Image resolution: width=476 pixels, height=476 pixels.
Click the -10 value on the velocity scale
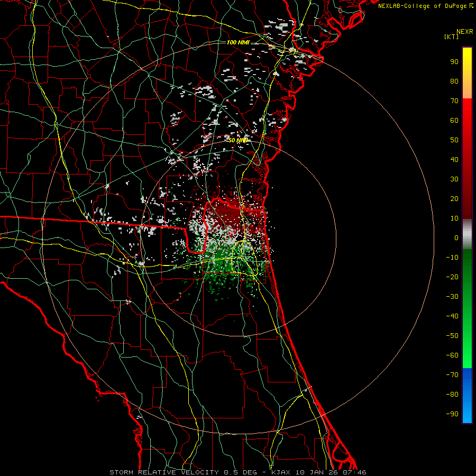point(452,258)
